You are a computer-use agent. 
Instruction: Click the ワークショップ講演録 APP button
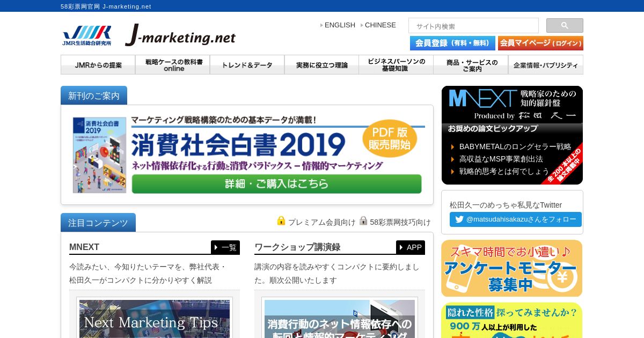tap(411, 247)
